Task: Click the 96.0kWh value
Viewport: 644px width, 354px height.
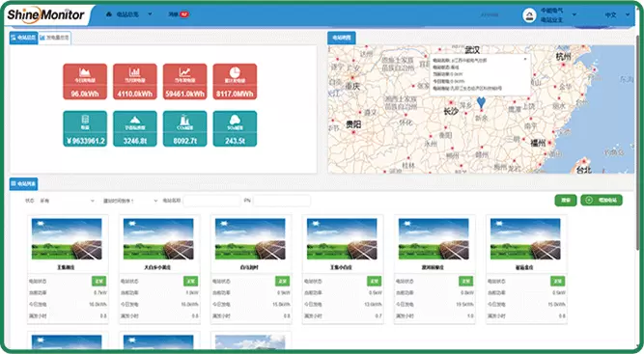Action: (85, 94)
